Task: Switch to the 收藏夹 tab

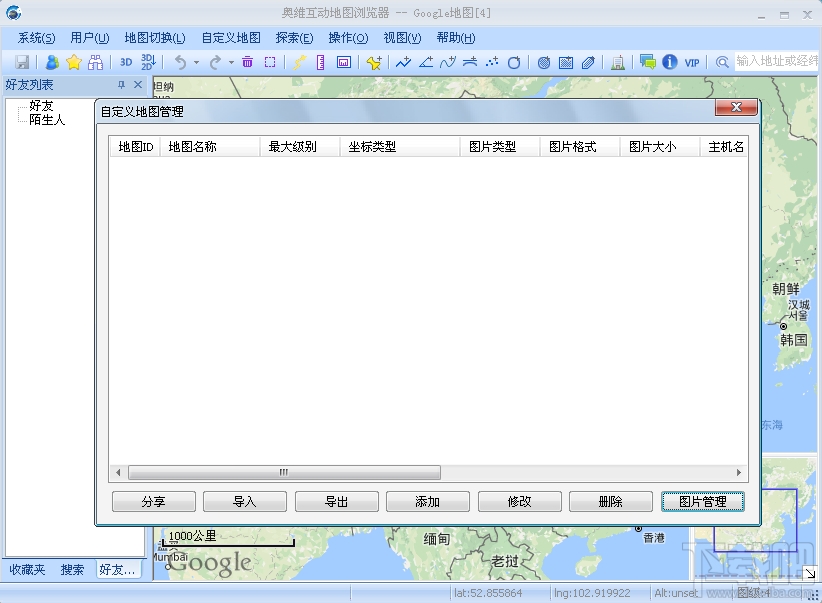Action: click(x=25, y=569)
